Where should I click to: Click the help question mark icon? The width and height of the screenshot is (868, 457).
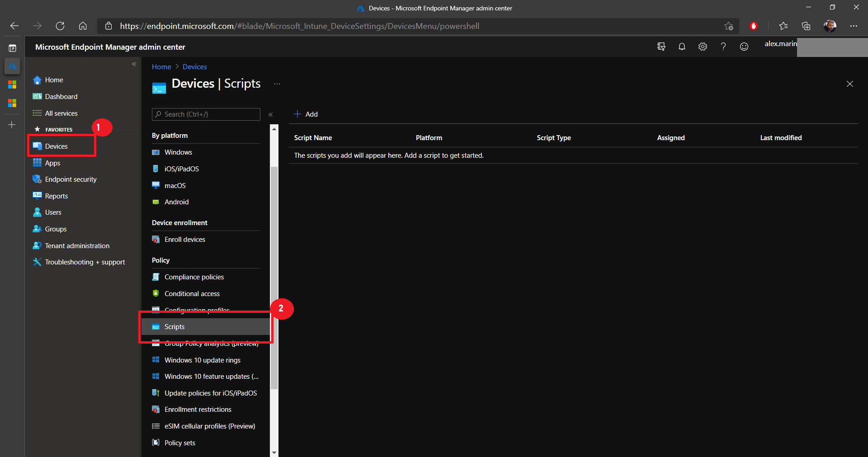coord(723,47)
